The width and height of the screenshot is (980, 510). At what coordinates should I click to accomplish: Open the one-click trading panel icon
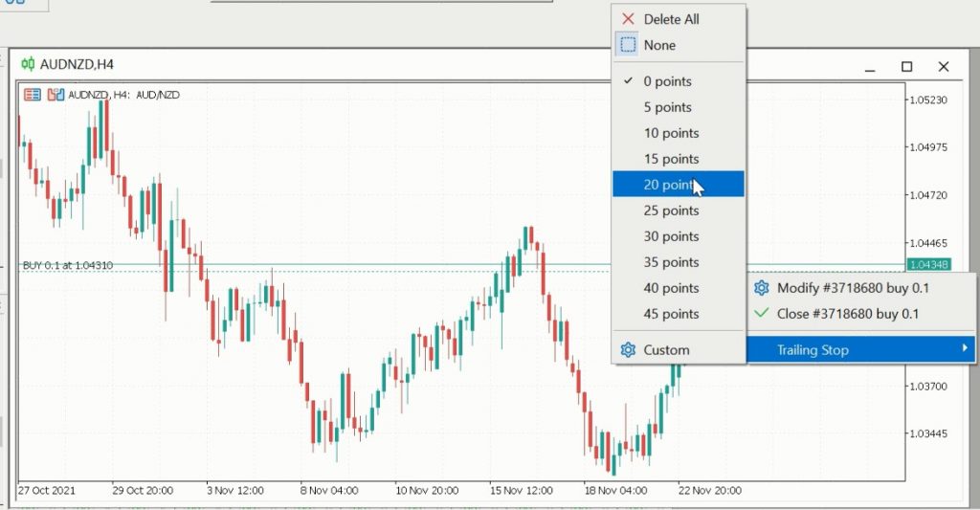point(33,95)
